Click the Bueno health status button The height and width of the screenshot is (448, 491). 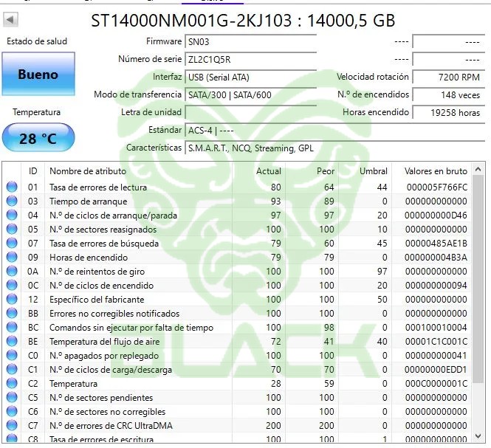pyautogui.click(x=38, y=74)
